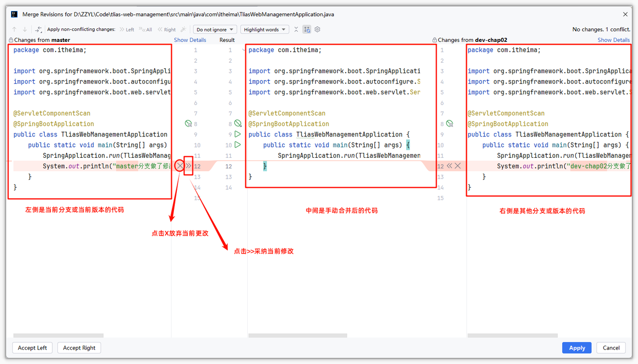Click '@SpringBootApplication' in left pane
The width and height of the screenshot is (638, 364).
(x=53, y=124)
